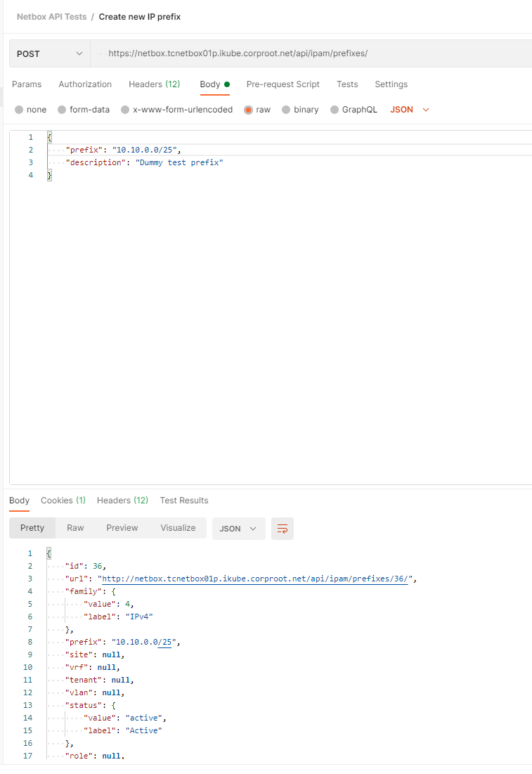Open the Test Results tab

(183, 501)
